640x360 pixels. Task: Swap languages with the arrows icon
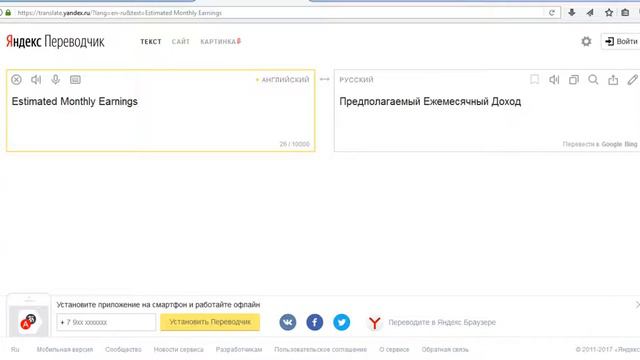[324, 79]
